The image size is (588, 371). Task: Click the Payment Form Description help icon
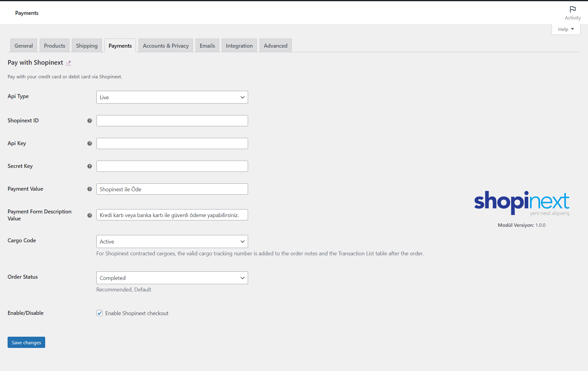(89, 215)
